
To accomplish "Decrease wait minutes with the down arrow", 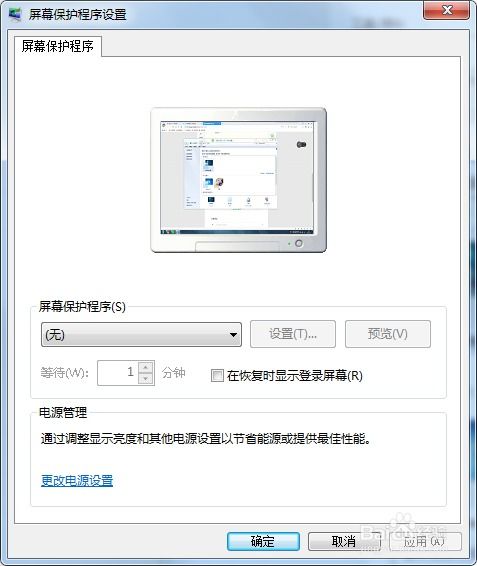I will pos(146,378).
